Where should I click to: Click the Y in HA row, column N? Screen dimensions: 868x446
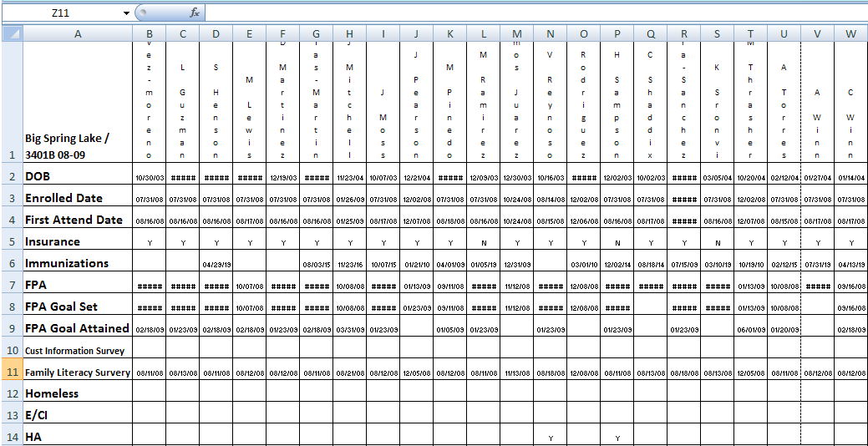click(550, 437)
